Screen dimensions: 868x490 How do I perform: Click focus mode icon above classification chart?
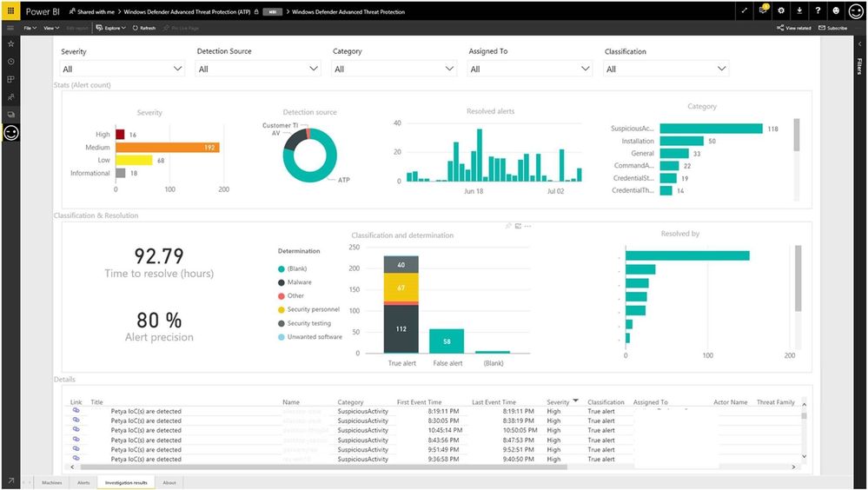(518, 226)
